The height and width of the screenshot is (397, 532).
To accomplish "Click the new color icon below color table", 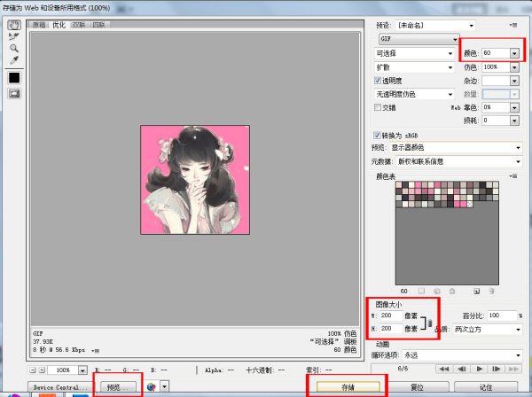I will point(476,292).
